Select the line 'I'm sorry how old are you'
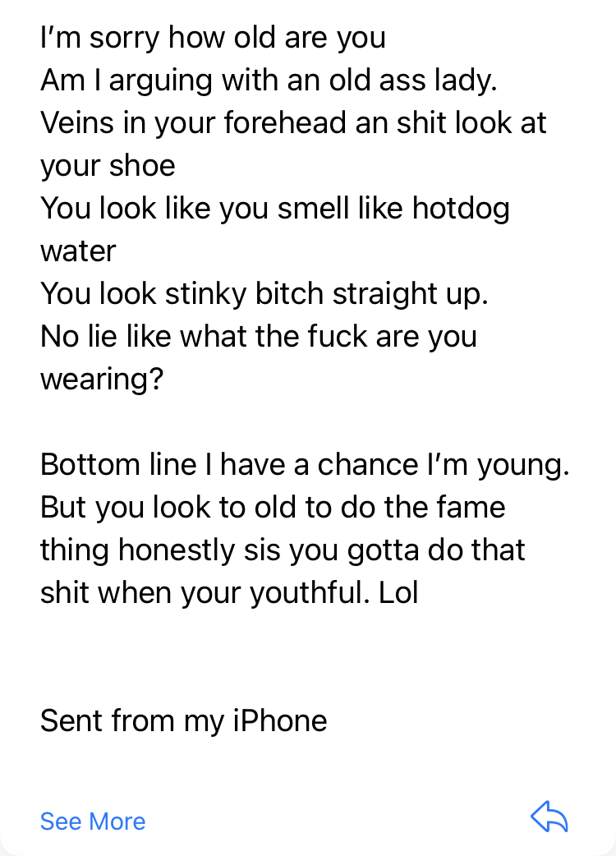 (213, 39)
